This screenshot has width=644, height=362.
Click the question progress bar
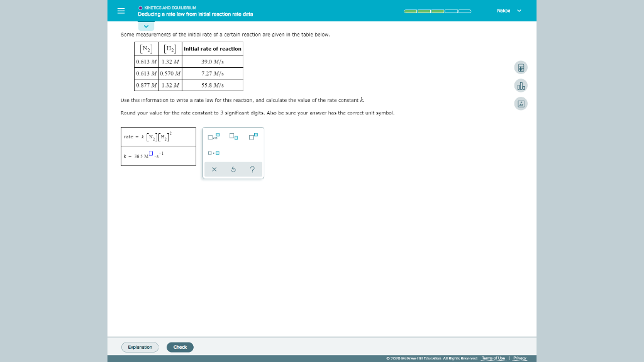[438, 11]
